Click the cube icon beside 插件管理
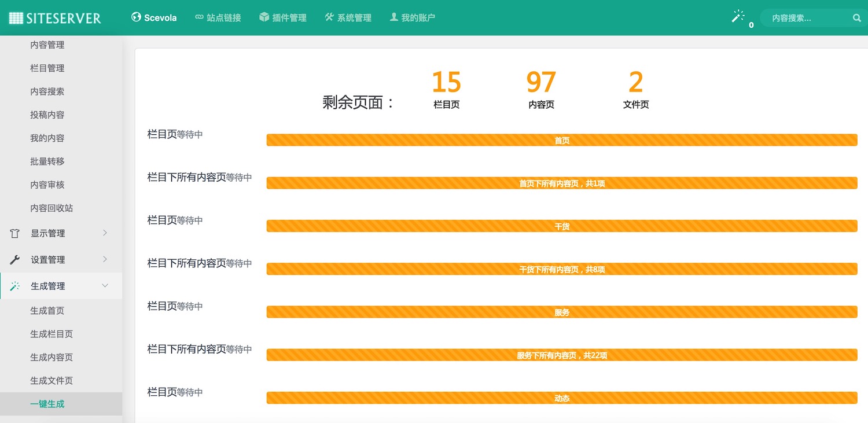This screenshot has width=868, height=423. click(264, 17)
